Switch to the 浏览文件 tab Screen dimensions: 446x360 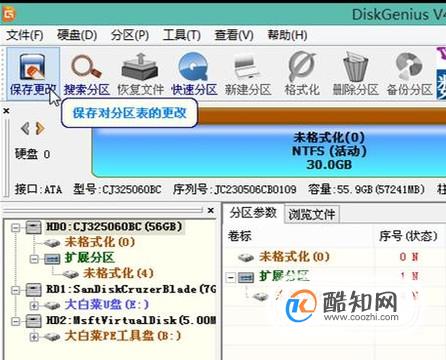pyautogui.click(x=312, y=214)
